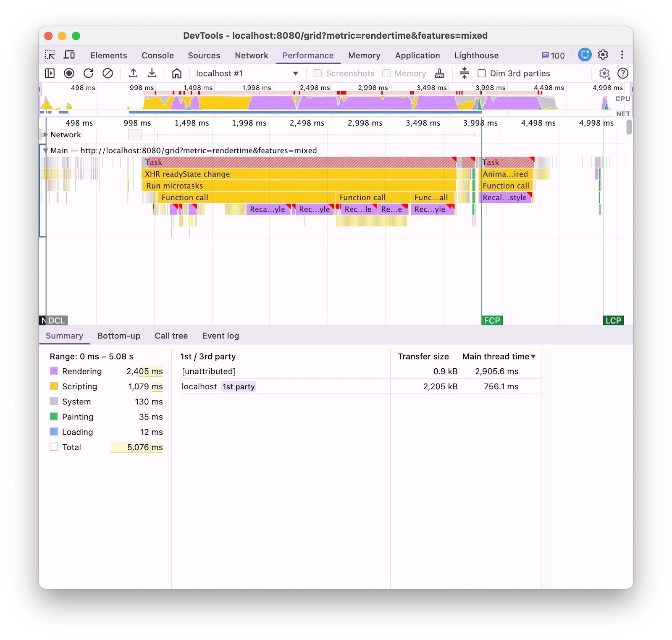Switch to the Lighthouse panel tab
This screenshot has width=672, height=640.
[x=476, y=55]
